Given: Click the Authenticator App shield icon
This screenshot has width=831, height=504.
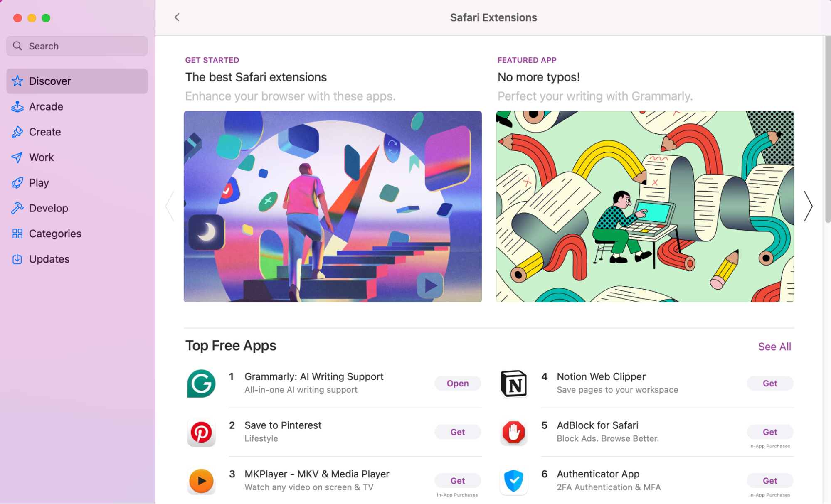Looking at the screenshot, I should 513,481.
